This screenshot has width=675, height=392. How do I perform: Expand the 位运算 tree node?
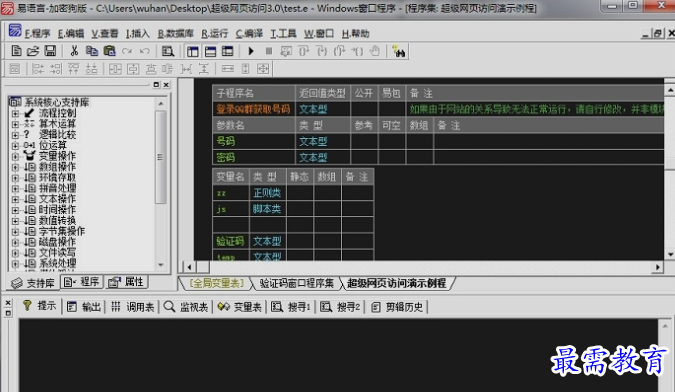[x=15, y=145]
